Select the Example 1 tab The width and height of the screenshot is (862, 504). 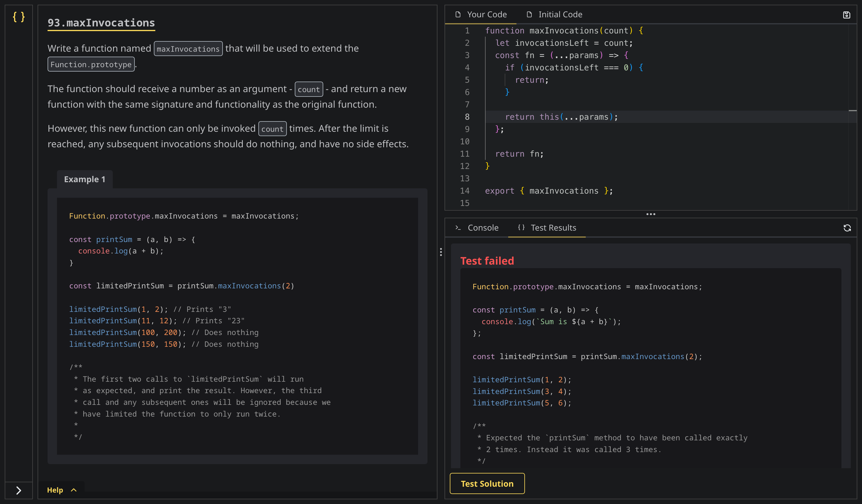point(85,179)
